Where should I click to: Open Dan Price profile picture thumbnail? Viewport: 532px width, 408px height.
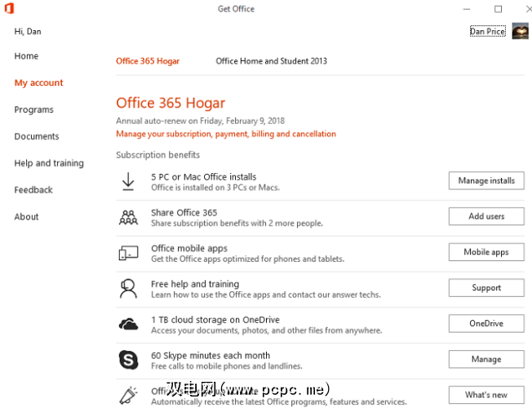coord(520,31)
